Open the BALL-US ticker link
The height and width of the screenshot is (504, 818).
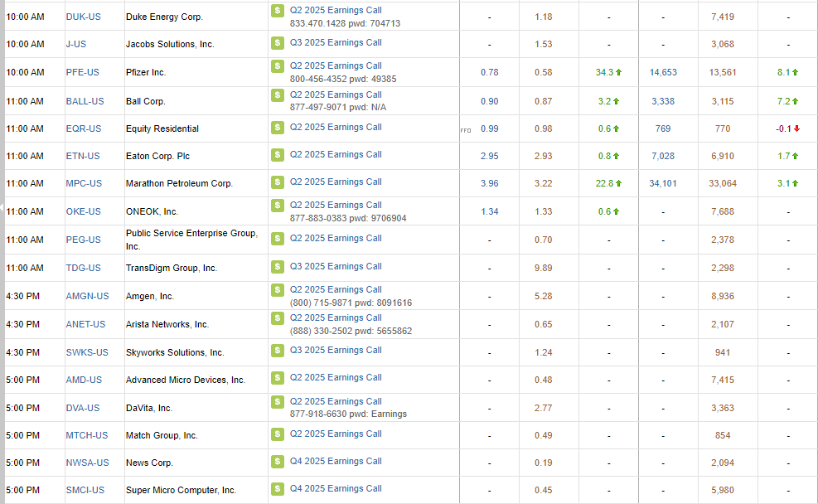pos(85,101)
